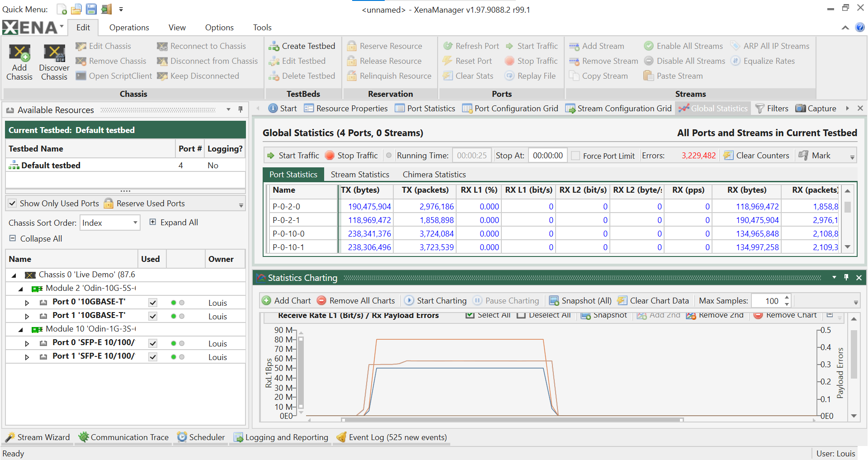Open the Scheduler panel
This screenshot has width=868, height=460.
point(201,437)
